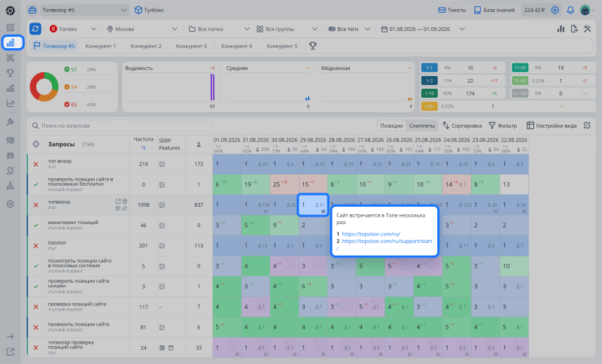Viewport: 602px width, 364px height.
Task: Click the yellow 100+ range badge
Action: (x=429, y=106)
